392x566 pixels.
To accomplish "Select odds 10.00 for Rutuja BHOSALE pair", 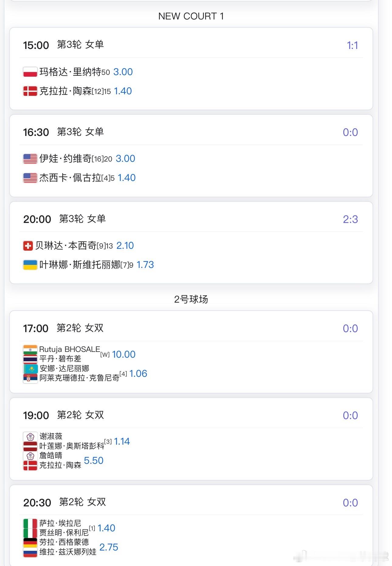I will click(x=124, y=355).
